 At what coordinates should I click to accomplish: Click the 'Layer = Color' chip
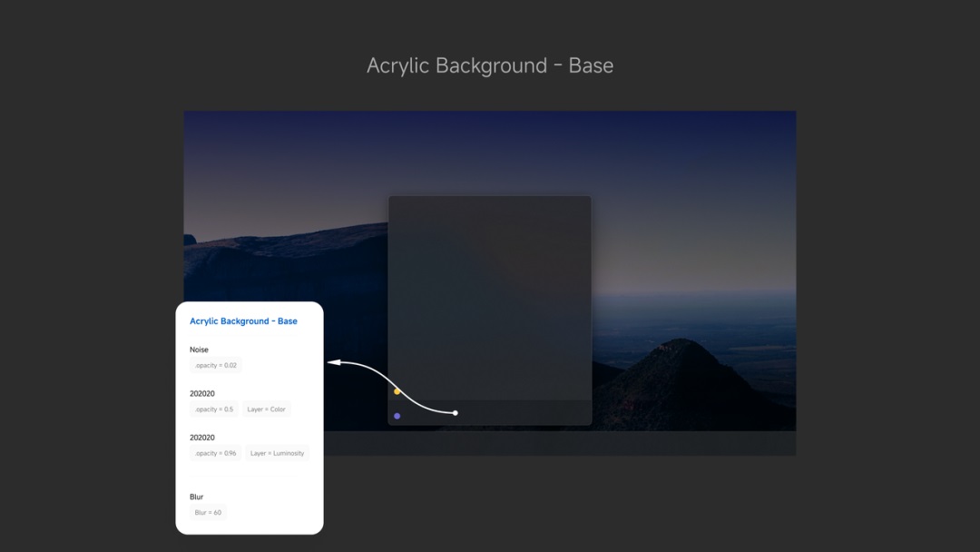click(266, 409)
